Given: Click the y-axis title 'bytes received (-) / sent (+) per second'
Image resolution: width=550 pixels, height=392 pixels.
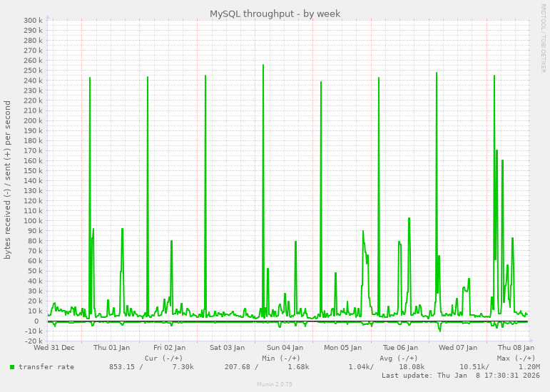Looking at the screenshot, I should 7,180.
